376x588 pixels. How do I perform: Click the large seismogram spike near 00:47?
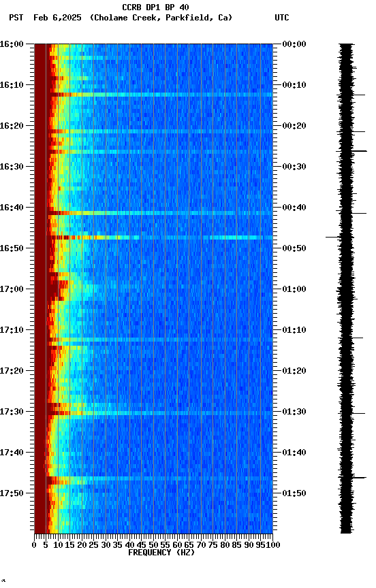pos(333,237)
